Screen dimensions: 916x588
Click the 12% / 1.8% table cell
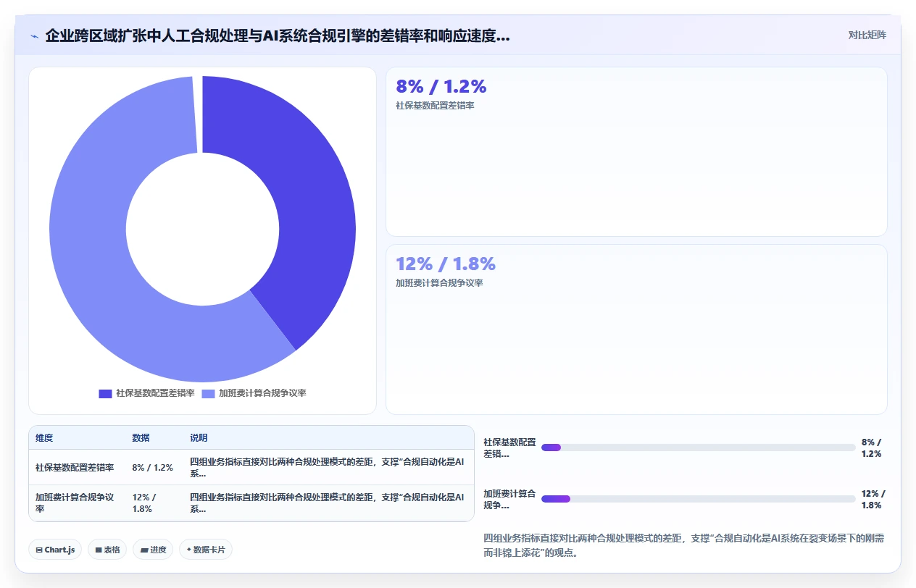(x=154, y=503)
